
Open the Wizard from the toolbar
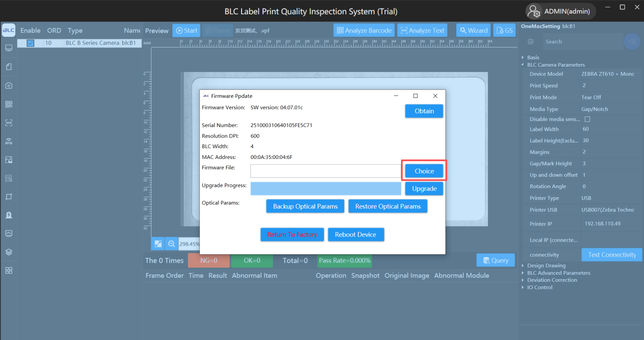point(473,30)
